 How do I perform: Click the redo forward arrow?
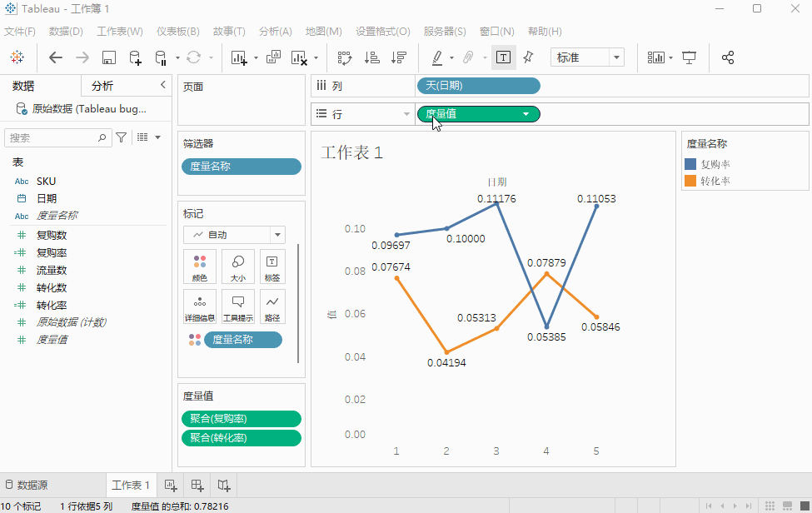click(x=82, y=57)
